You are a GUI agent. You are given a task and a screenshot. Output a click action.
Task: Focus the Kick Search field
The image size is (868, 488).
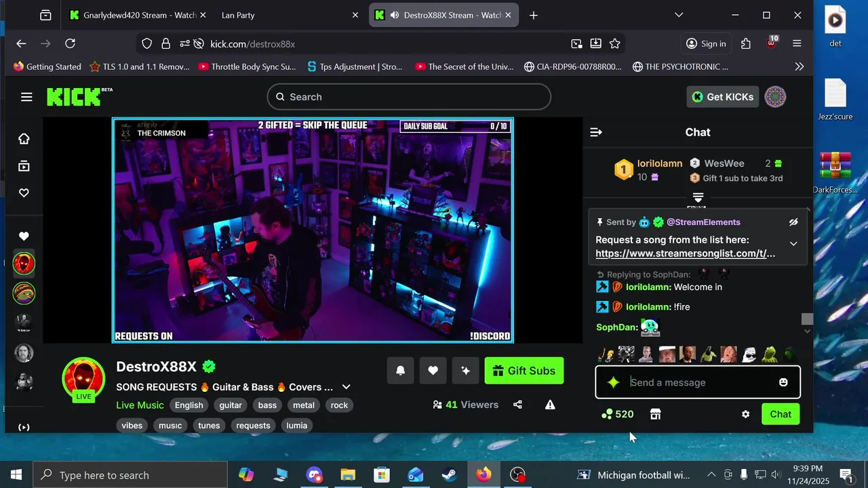click(x=409, y=97)
